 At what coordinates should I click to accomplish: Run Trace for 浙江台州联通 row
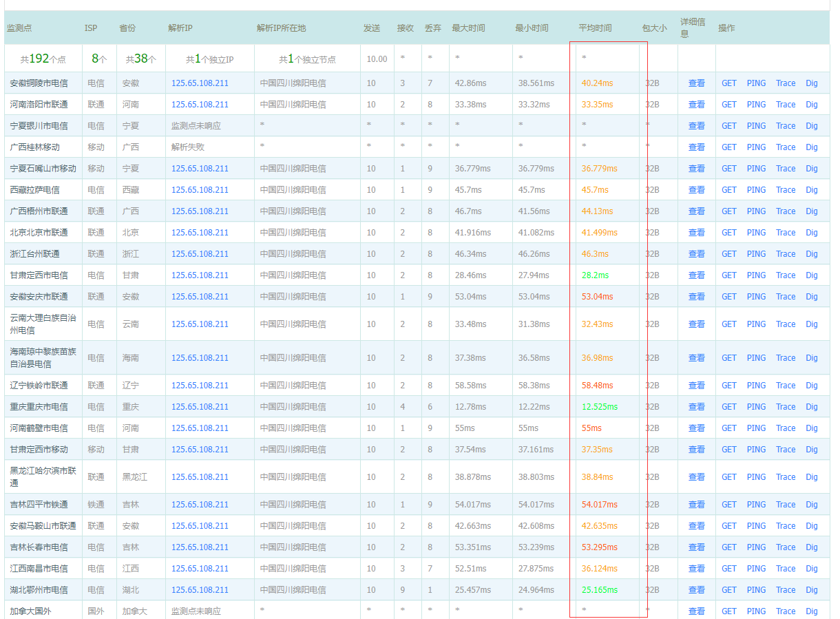[x=786, y=254]
